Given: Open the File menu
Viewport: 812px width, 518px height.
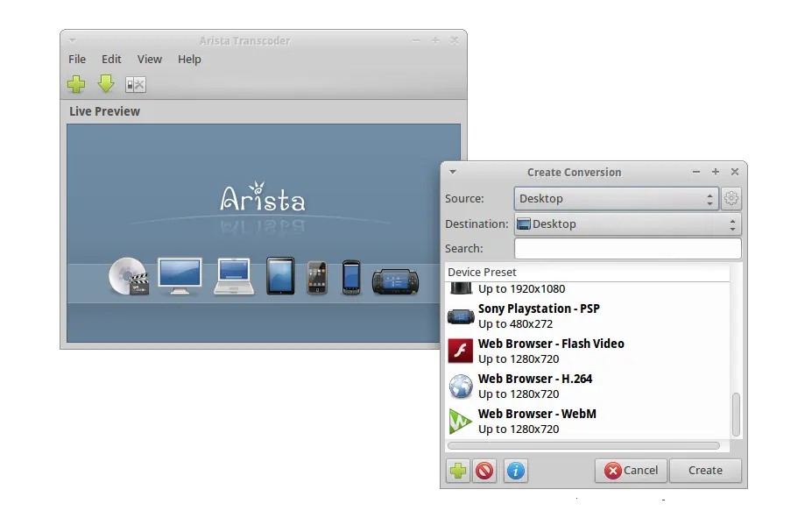Looking at the screenshot, I should (77, 59).
